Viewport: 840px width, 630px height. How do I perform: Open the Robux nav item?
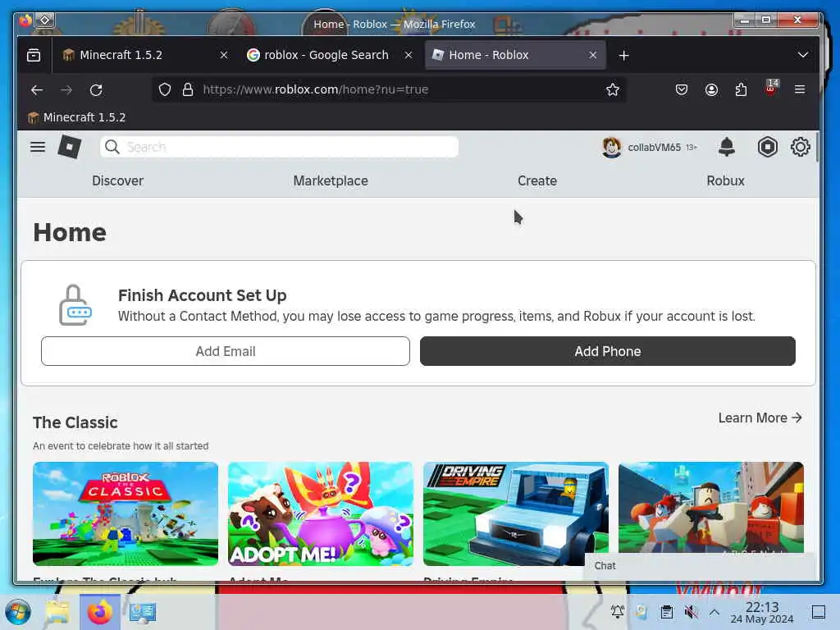(x=725, y=181)
